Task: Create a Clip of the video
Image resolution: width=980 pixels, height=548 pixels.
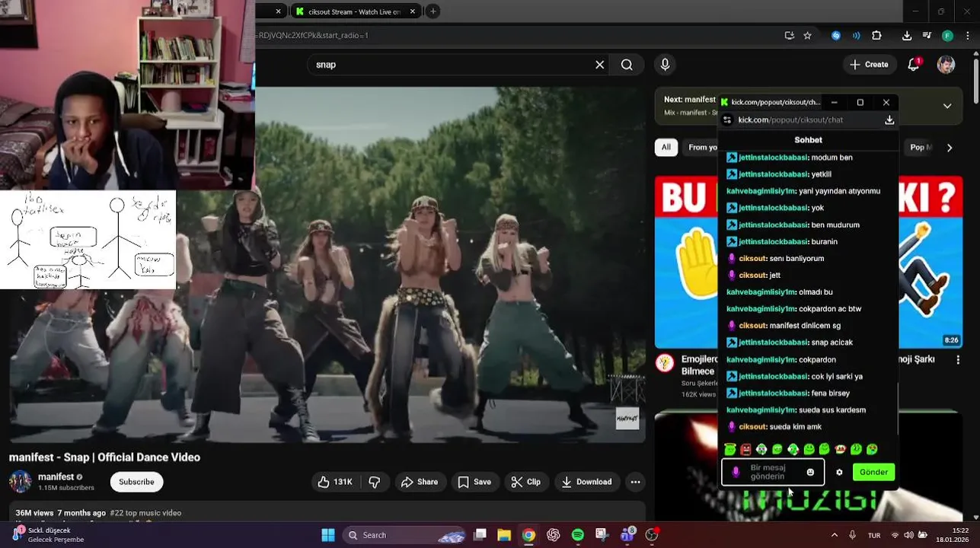Action: (526, 482)
